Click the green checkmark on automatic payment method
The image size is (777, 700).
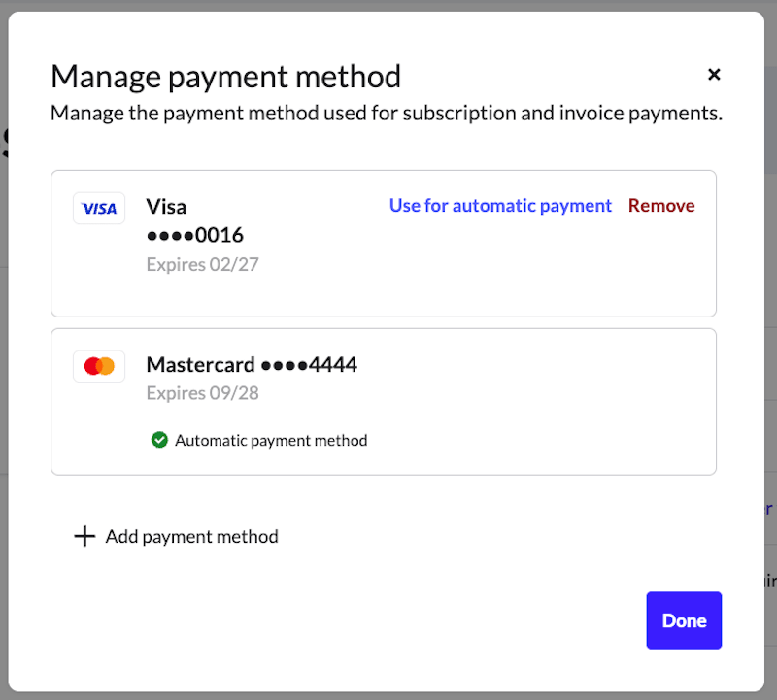coord(159,440)
